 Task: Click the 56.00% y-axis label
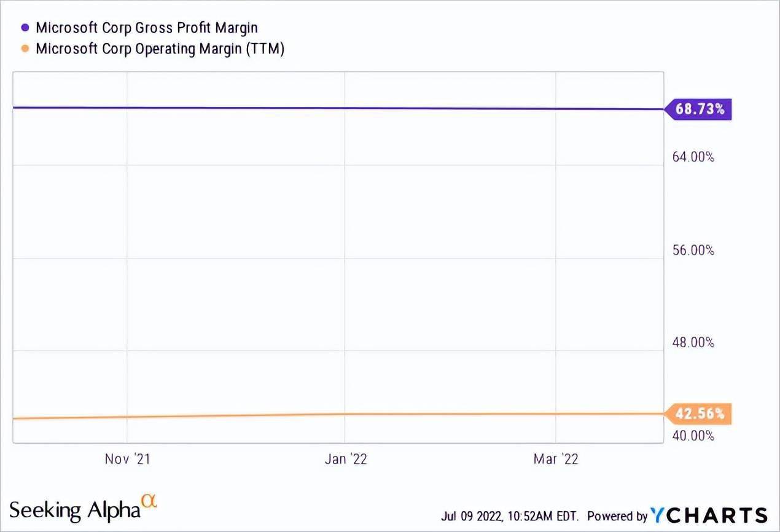693,250
